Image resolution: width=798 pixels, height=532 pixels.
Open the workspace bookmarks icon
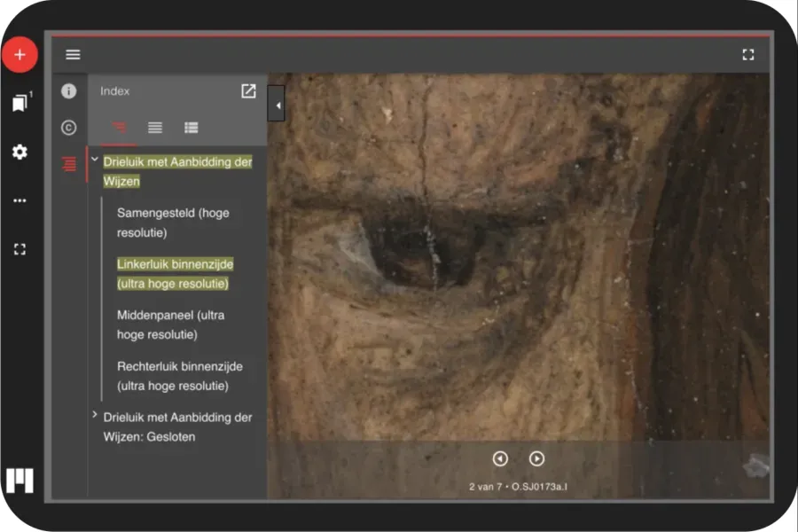[20, 103]
